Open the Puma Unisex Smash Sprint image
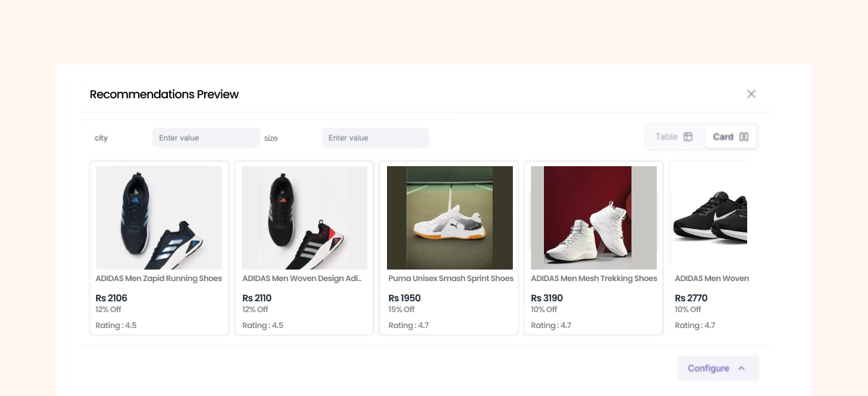The width and height of the screenshot is (868, 396). [x=449, y=218]
